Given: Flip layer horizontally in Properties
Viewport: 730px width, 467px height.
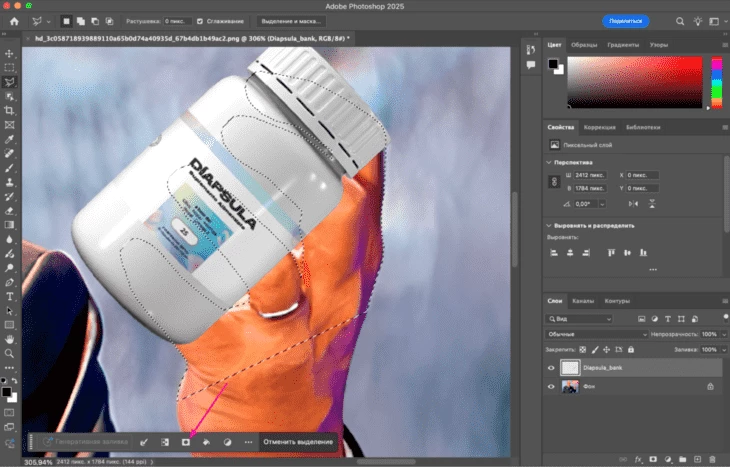Looking at the screenshot, I should pos(633,204).
